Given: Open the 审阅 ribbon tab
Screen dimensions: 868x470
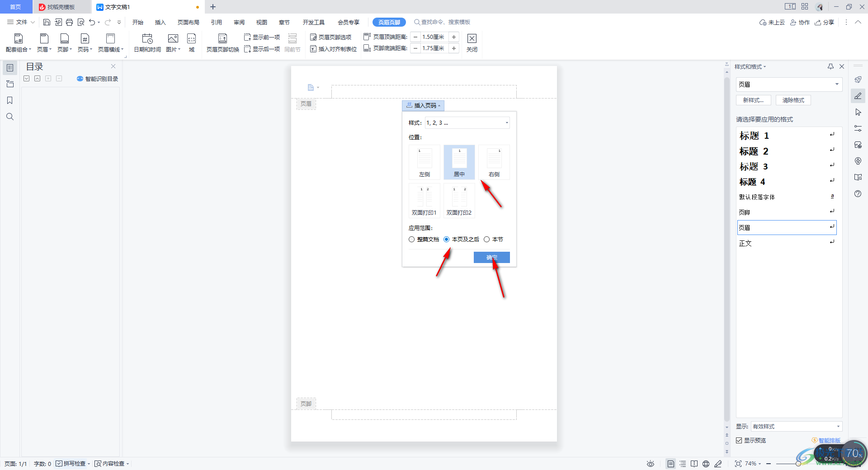Looking at the screenshot, I should pyautogui.click(x=239, y=22).
